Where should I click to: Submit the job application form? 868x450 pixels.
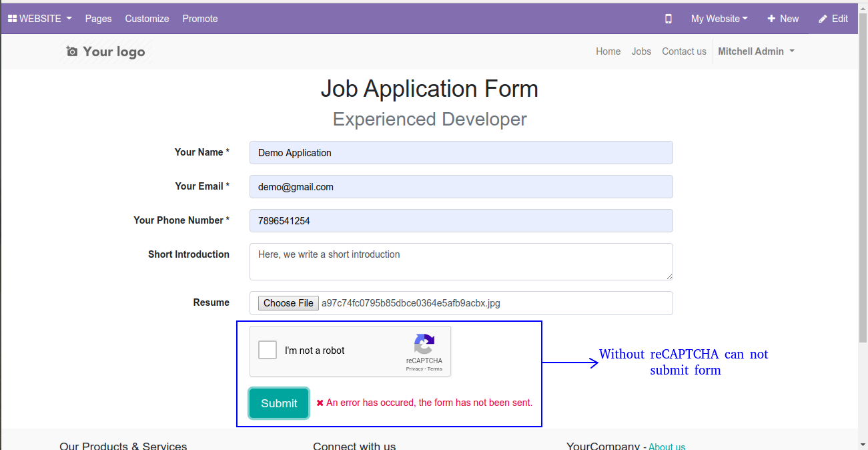(x=279, y=403)
